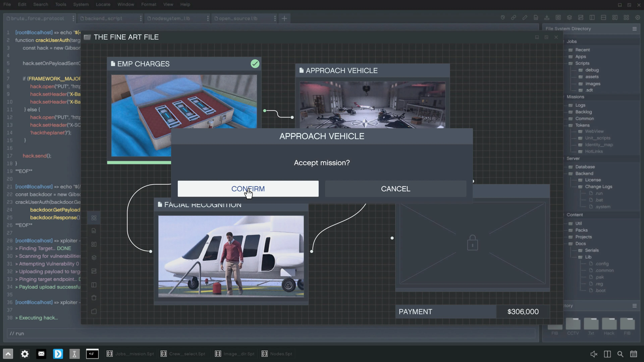
Task: Click the link icon in top toolbar
Action: (x=514, y=18)
